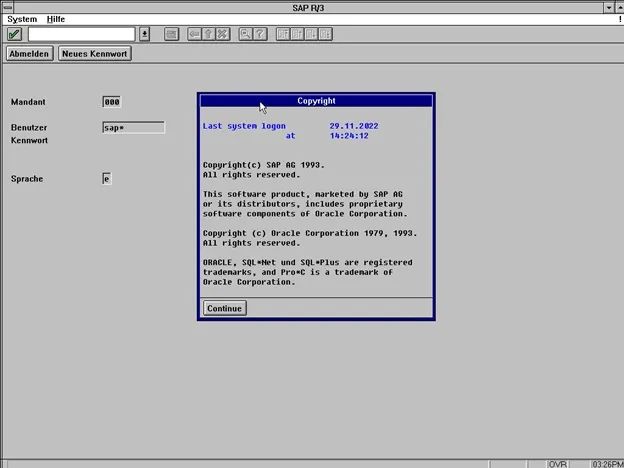Open the System menu

pyautogui.click(x=22, y=19)
